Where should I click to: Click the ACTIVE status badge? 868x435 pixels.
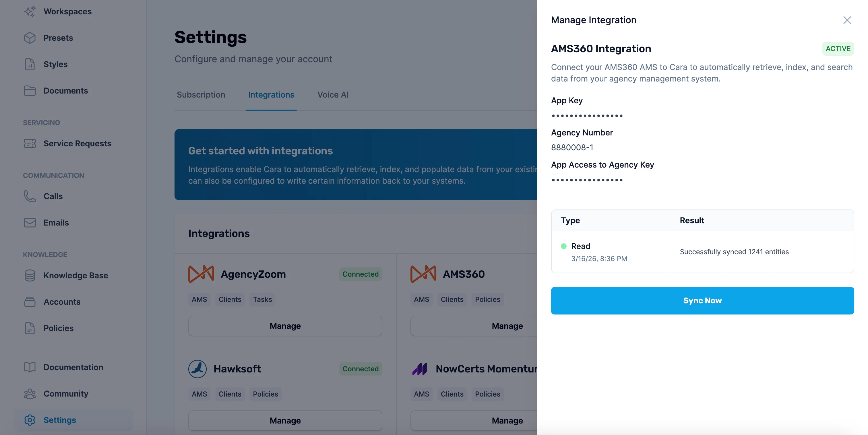point(838,48)
